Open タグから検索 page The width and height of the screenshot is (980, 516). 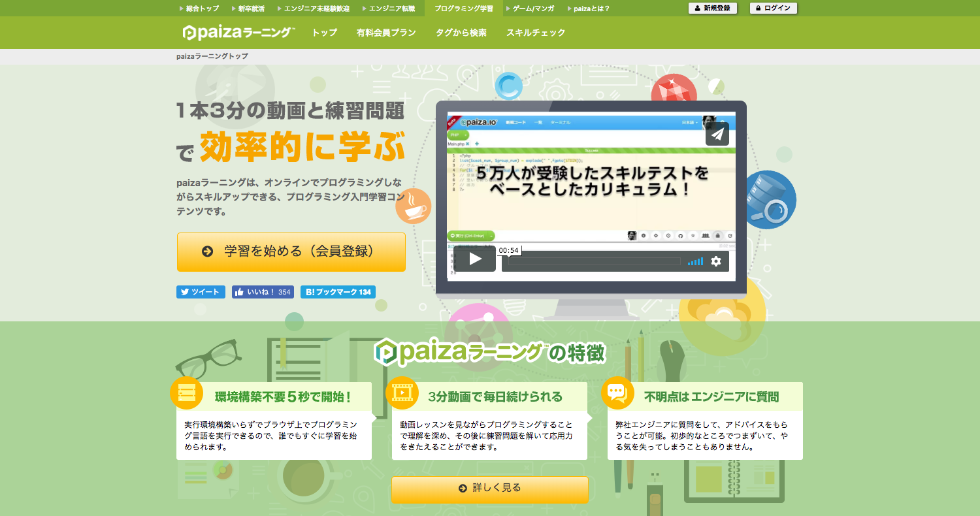[461, 32]
